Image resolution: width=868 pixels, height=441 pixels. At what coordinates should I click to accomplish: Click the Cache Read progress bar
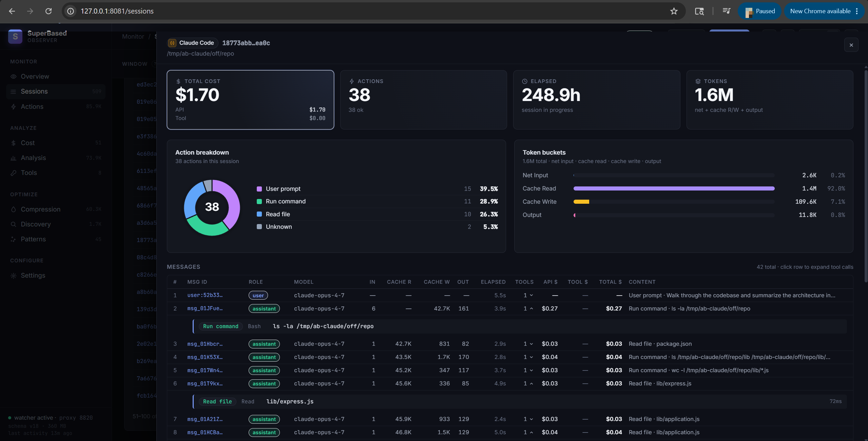click(674, 188)
